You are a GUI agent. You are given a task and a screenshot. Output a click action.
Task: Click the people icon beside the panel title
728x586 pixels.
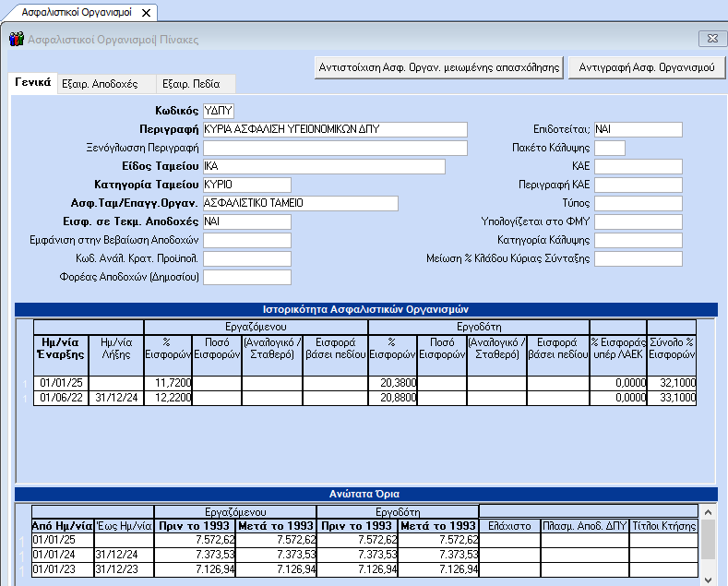17,40
